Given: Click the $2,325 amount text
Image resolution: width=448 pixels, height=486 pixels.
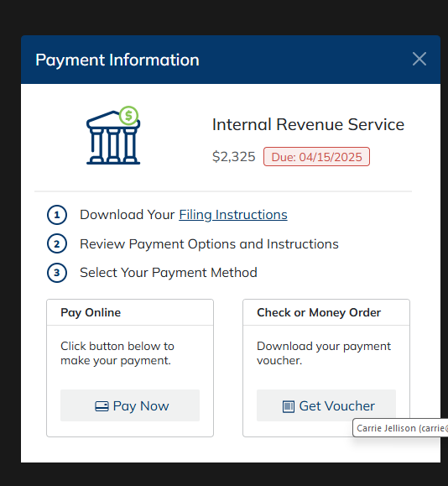Looking at the screenshot, I should pos(233,156).
